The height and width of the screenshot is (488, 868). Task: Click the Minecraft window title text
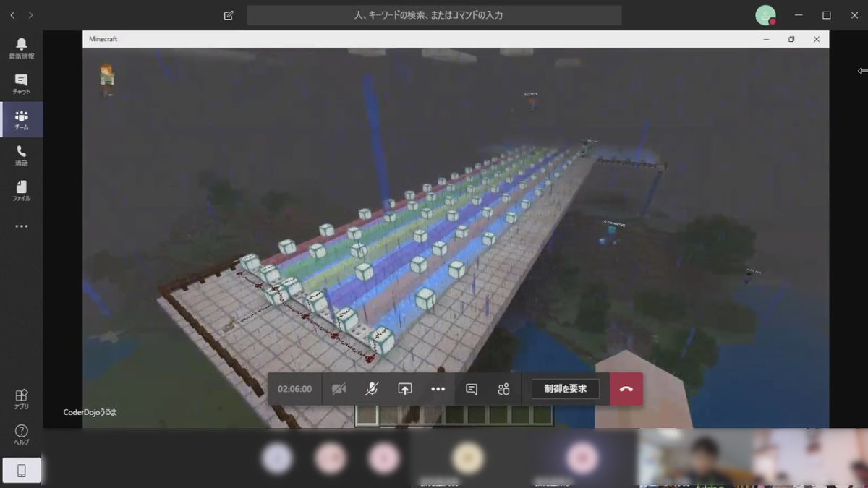[103, 39]
